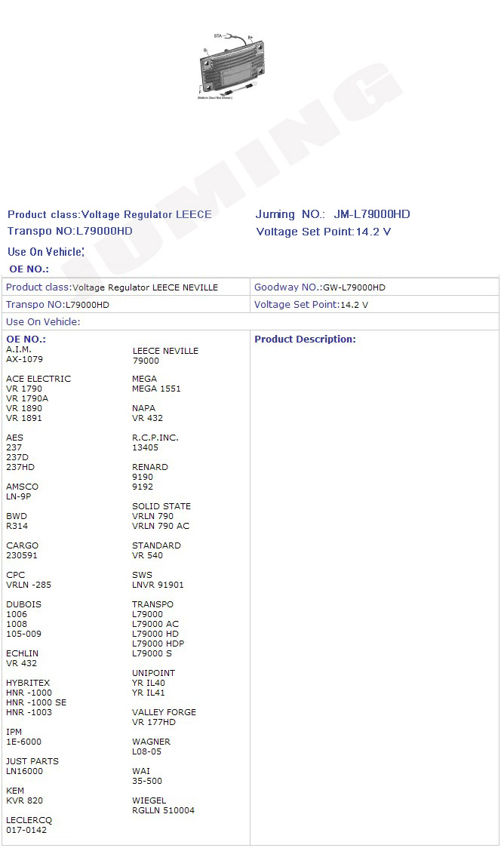Select WAI part number '35-500'

(147, 781)
